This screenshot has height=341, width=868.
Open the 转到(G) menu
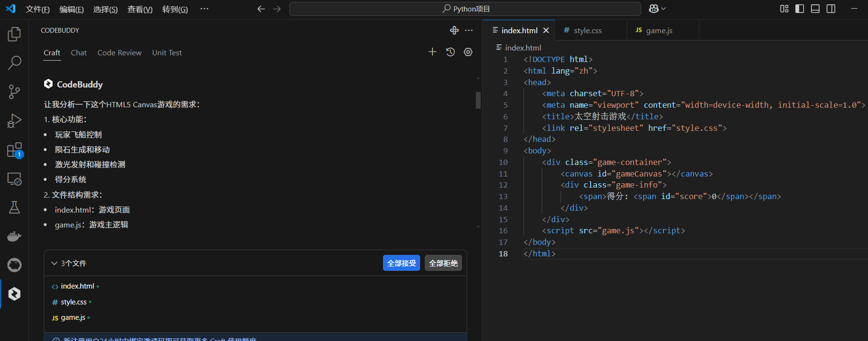(x=175, y=9)
